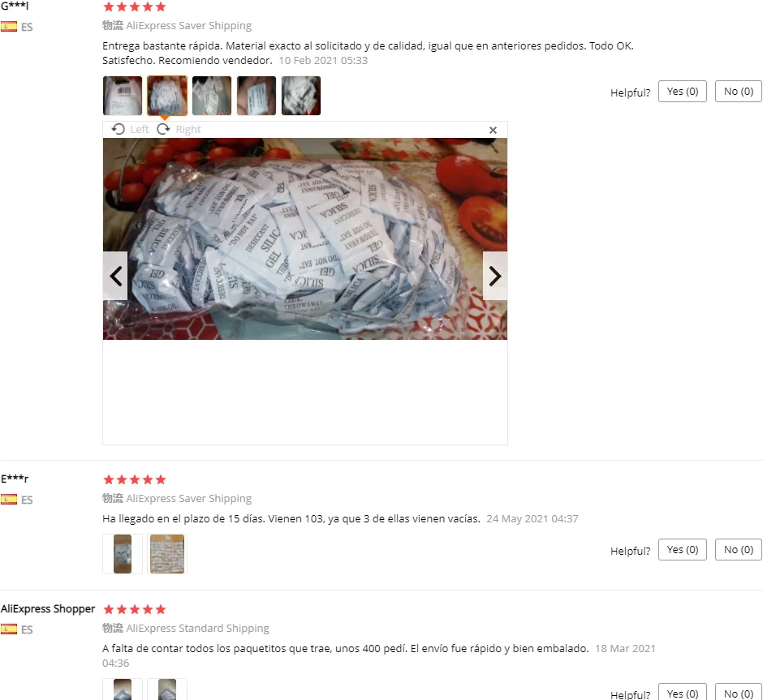Open first photo in AliExpress Shopper's review

(x=123, y=689)
